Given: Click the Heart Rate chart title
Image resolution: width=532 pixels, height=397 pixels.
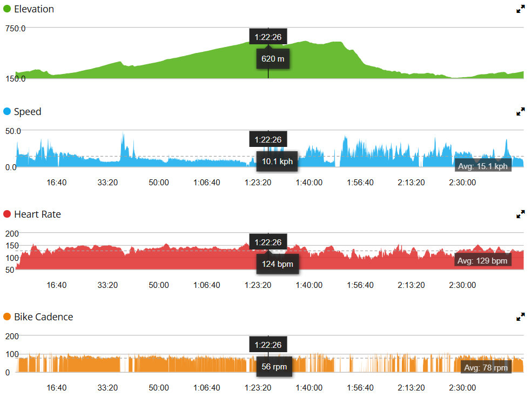Looking at the screenshot, I should coord(37,214).
